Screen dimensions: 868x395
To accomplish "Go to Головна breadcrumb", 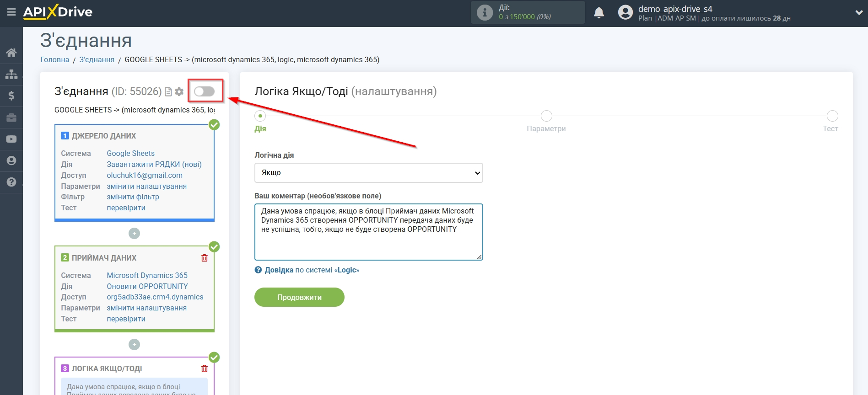I will click(55, 59).
